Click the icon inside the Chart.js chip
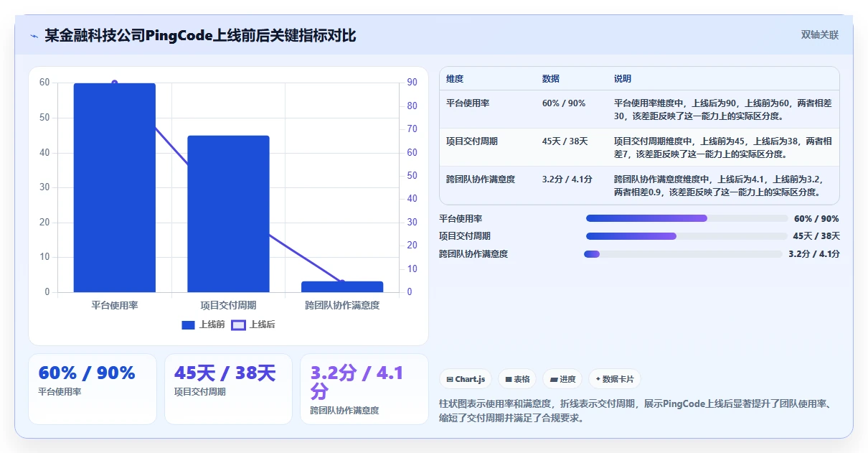Viewport: 868px width, 453px height. (450, 379)
